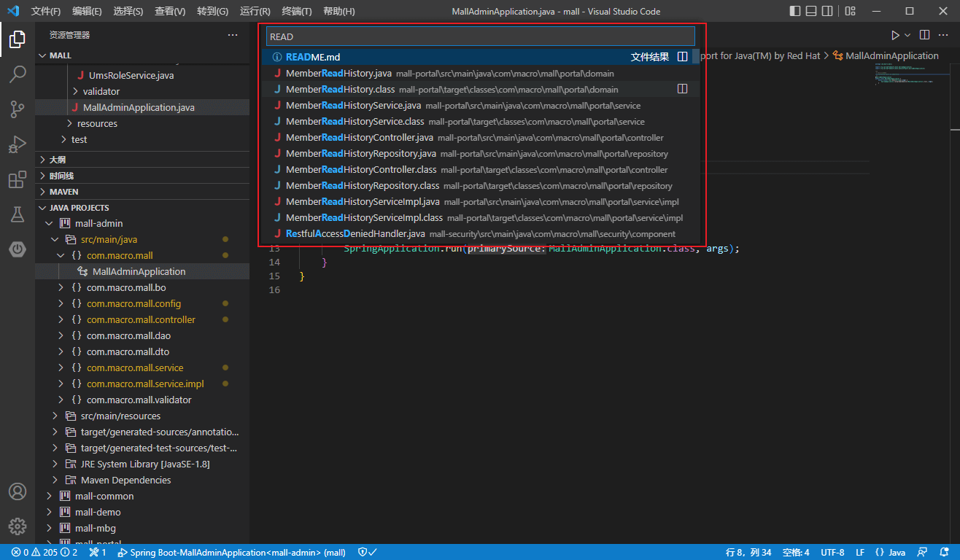Expand the 大纲 outline section
960x560 pixels.
142,159
